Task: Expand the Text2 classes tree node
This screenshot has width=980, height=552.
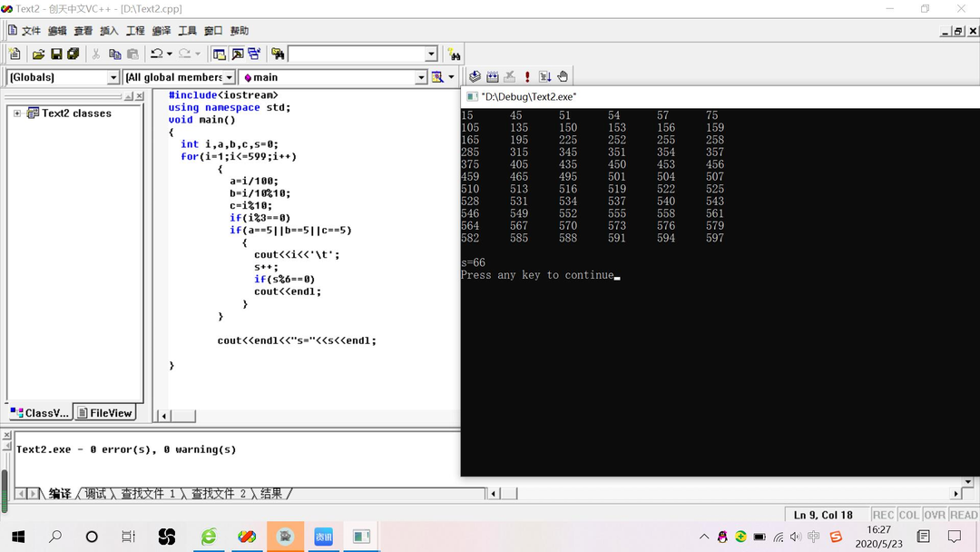Action: click(x=17, y=113)
